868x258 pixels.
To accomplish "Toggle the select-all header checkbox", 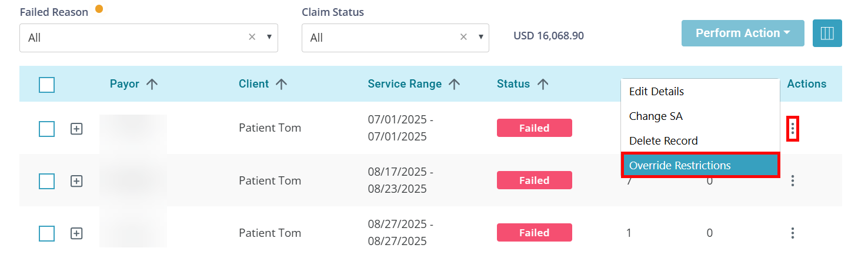I will [x=46, y=85].
